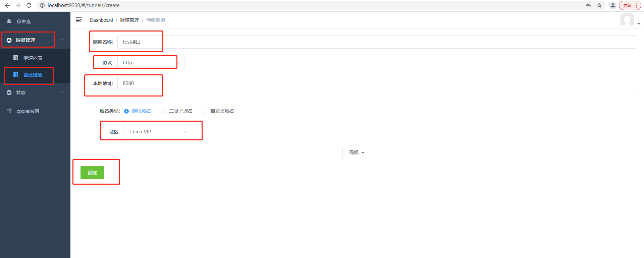Select the 二级子域名 radio option

(177, 111)
